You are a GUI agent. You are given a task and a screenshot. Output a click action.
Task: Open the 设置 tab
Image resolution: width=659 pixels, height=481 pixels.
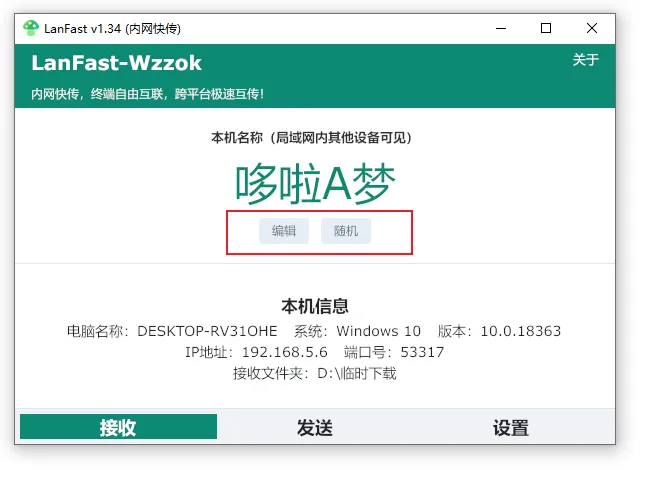(x=511, y=428)
